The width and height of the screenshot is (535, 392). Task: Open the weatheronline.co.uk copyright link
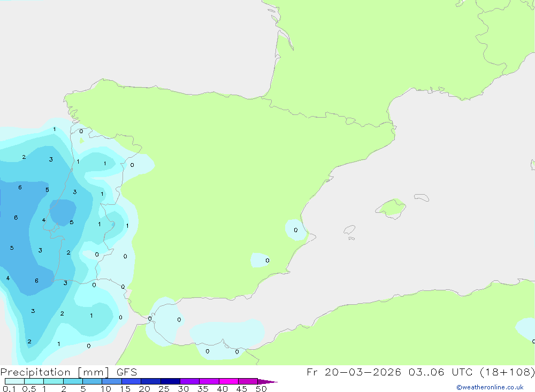[x=490, y=387]
